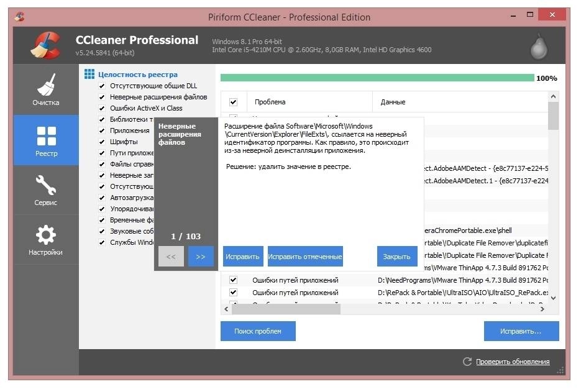581x392 pixels.
Task: Open the Реестр (Registry) section
Action: click(46, 140)
